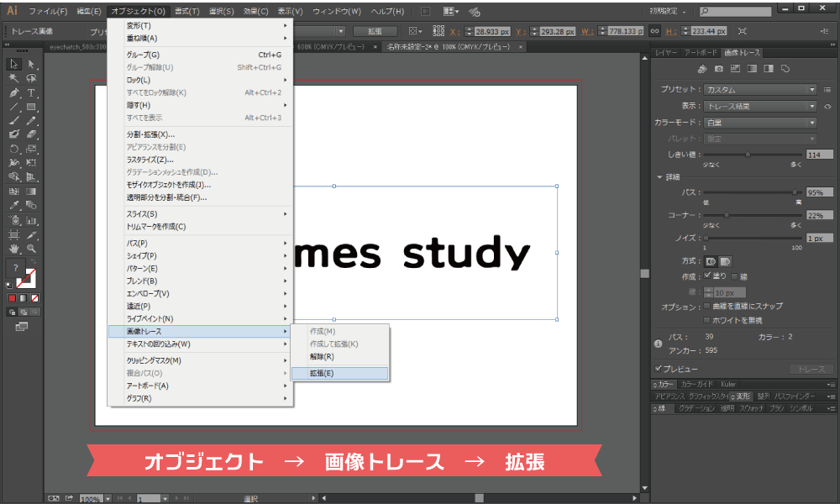Click Low Color preset icon in trace panel

coord(736,69)
